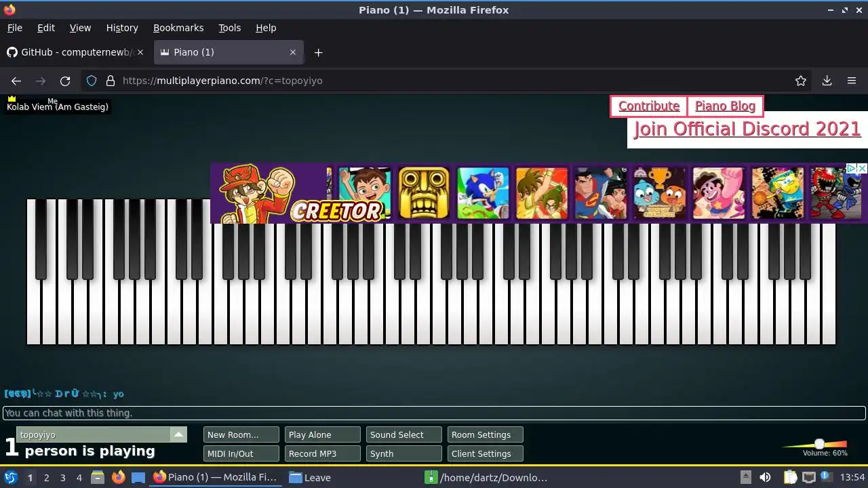The height and width of the screenshot is (488, 868).
Task: Close the GitHub tab
Action: [140, 52]
